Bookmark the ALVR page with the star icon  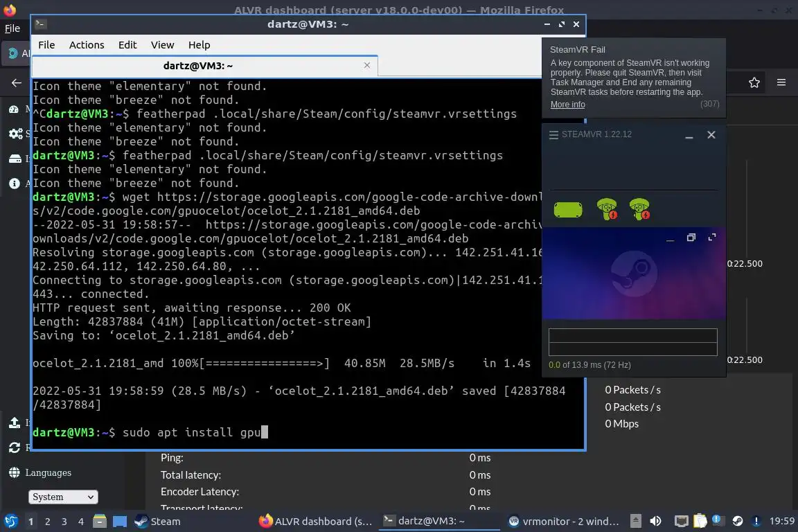[754, 82]
